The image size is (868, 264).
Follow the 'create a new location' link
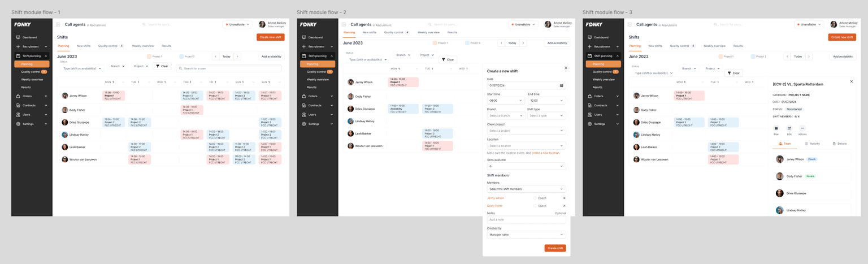(545, 153)
